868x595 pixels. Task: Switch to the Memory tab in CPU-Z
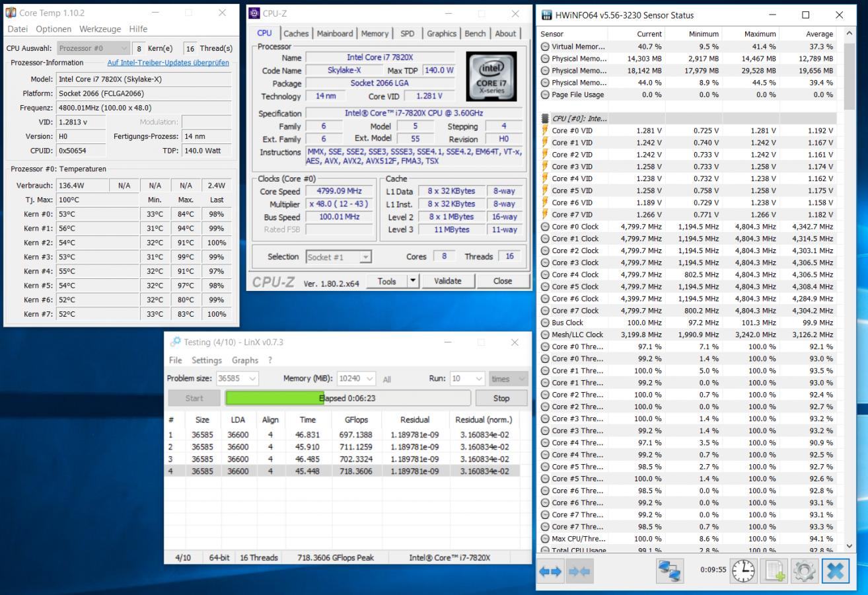pyautogui.click(x=375, y=34)
